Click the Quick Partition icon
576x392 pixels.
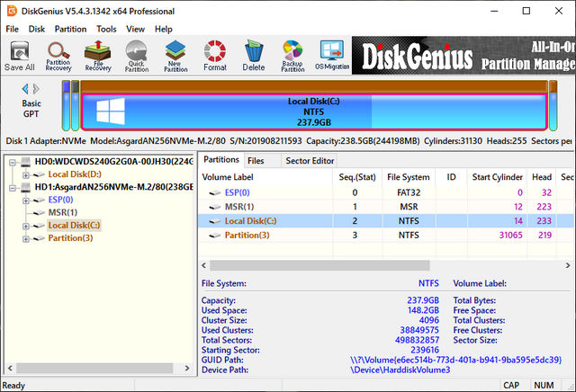[137, 55]
